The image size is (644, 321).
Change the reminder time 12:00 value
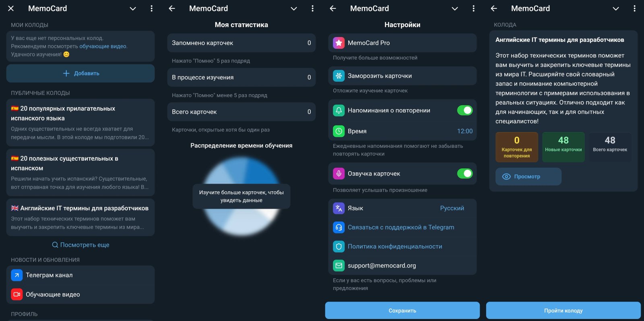[x=465, y=131]
